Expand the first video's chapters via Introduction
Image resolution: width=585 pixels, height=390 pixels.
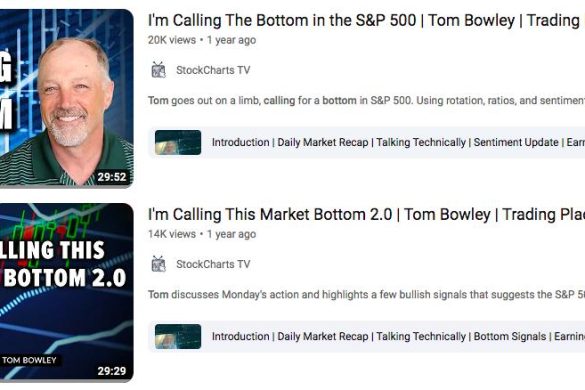click(x=241, y=142)
